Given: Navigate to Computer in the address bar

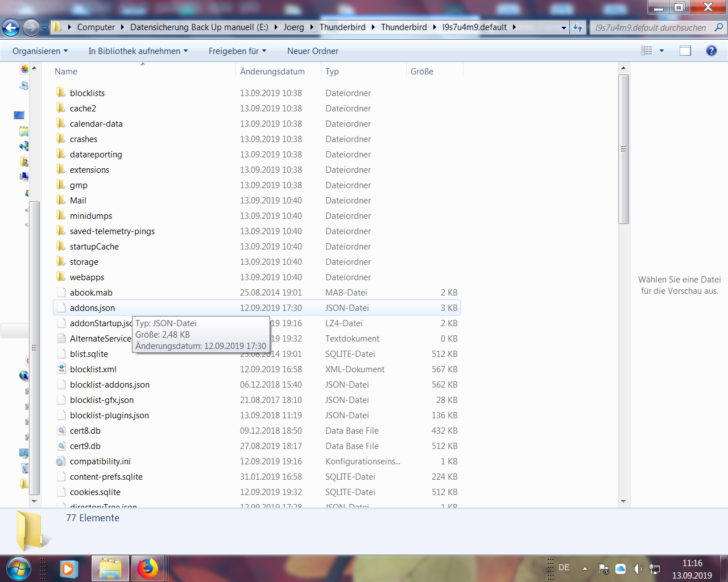Looking at the screenshot, I should 96,27.
